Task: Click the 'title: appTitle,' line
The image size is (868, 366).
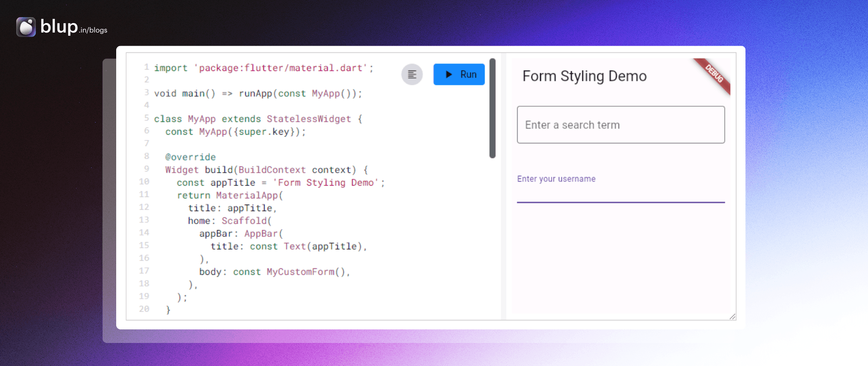Action: coord(232,208)
